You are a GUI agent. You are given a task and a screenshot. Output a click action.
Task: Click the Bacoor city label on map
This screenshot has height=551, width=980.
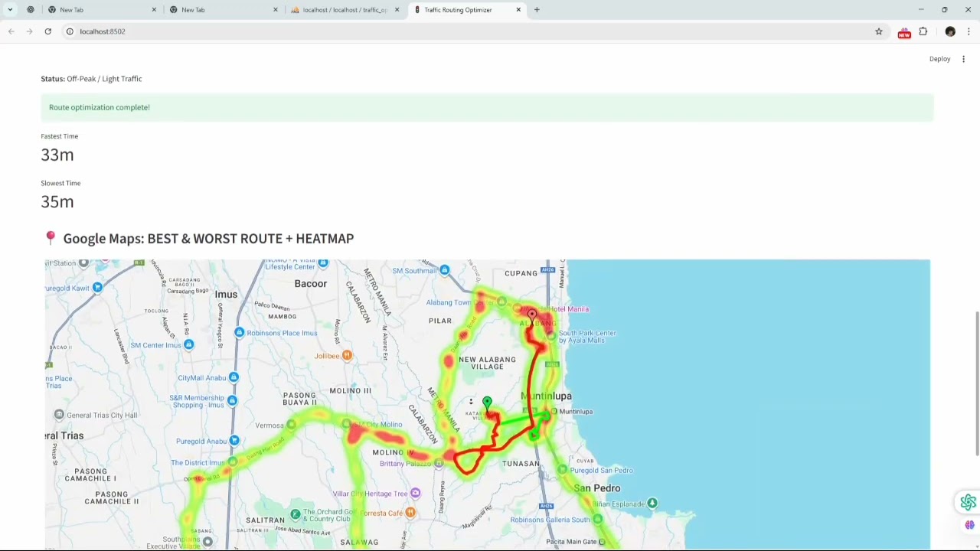tap(311, 283)
